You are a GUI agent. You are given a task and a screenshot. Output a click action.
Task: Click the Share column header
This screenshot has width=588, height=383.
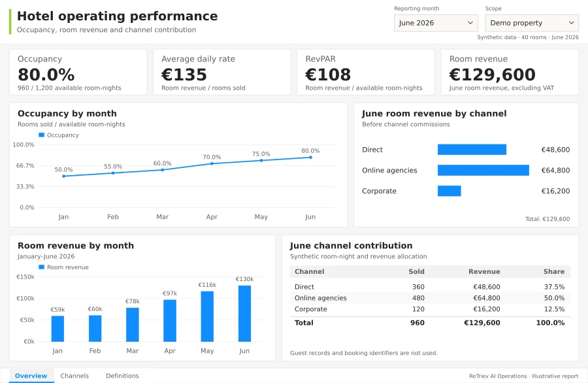(x=554, y=272)
